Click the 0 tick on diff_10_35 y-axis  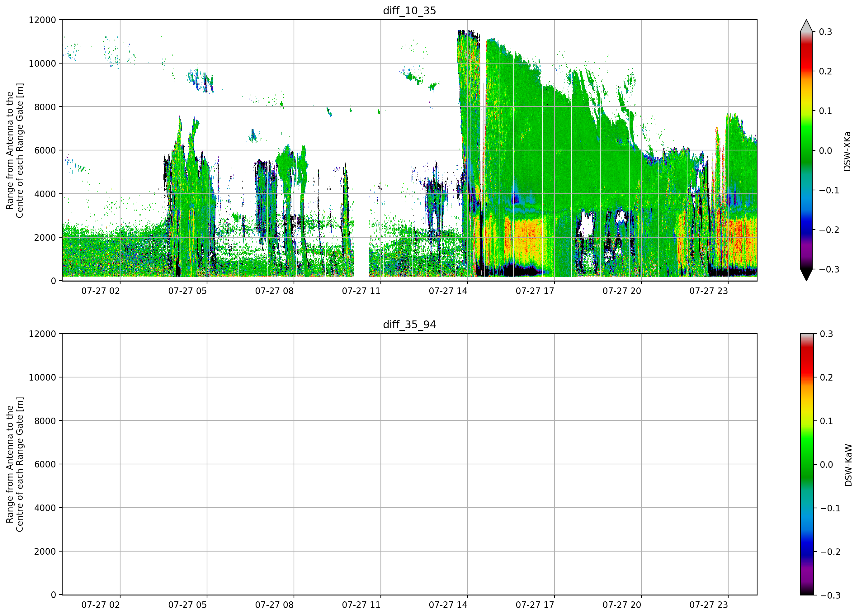[x=54, y=281]
